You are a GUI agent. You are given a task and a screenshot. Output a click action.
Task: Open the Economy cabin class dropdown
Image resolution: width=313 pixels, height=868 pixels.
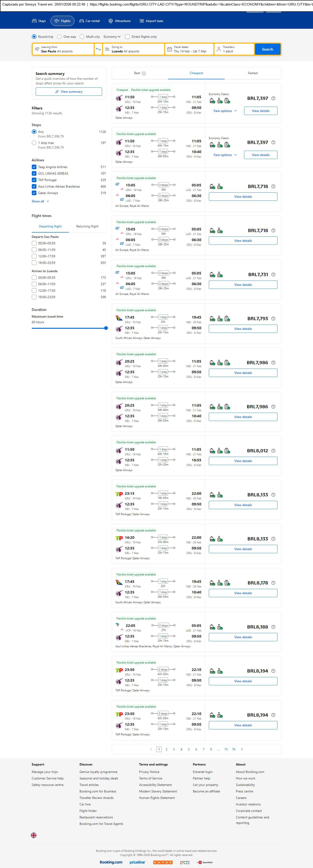click(112, 37)
